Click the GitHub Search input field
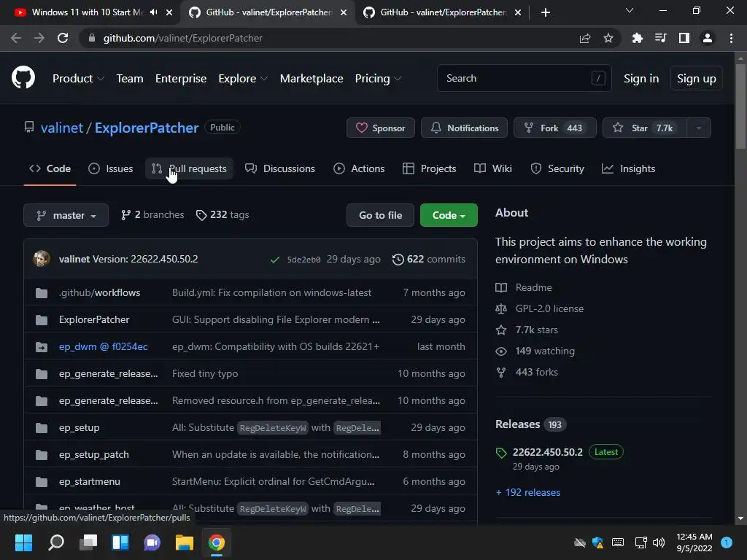 coord(524,78)
